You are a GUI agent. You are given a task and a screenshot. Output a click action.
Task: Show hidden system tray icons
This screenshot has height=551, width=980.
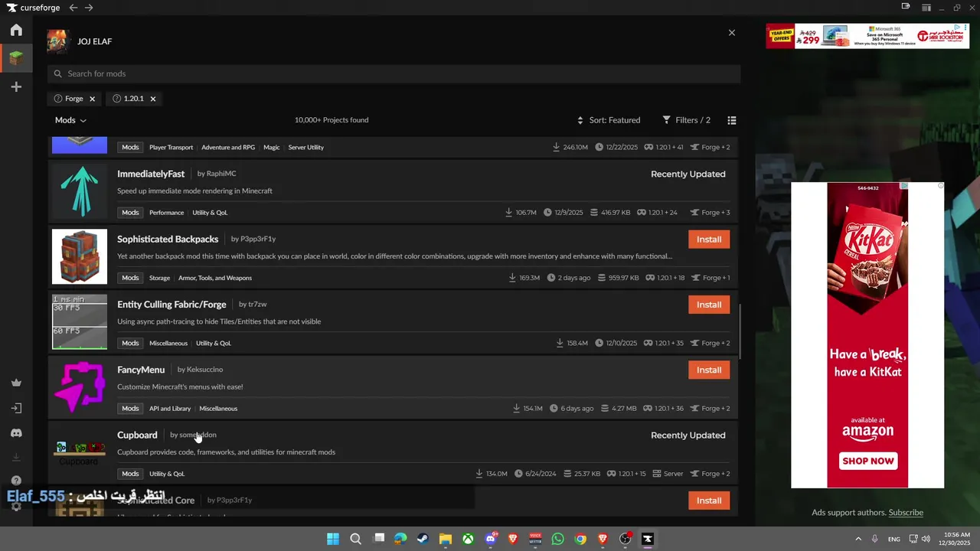(x=858, y=539)
